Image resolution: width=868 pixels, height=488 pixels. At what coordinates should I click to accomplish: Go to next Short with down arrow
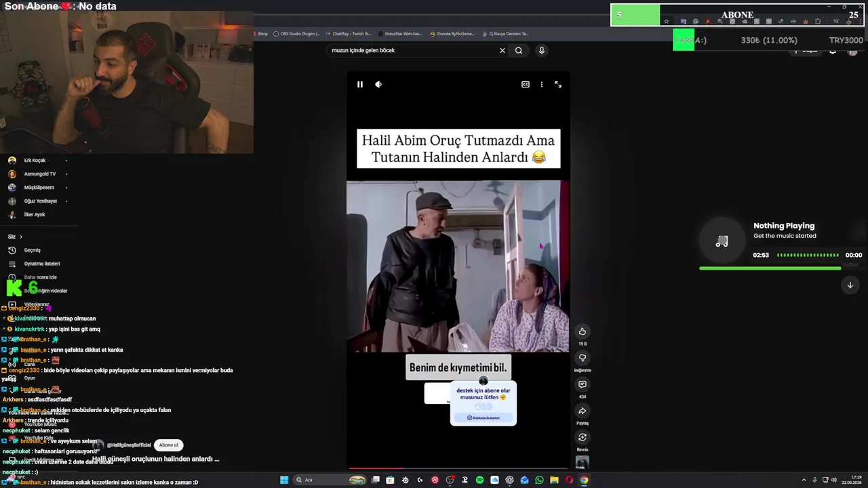point(850,285)
